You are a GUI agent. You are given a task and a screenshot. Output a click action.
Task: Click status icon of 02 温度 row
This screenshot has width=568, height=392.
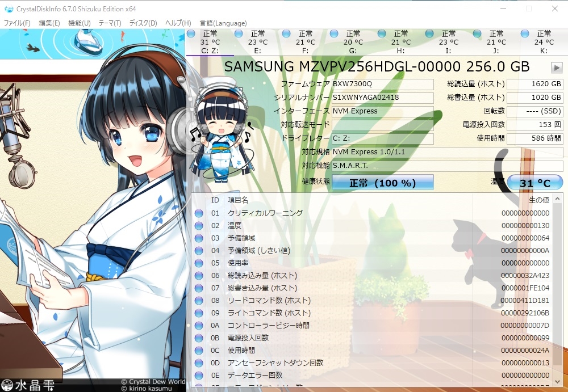(x=198, y=226)
